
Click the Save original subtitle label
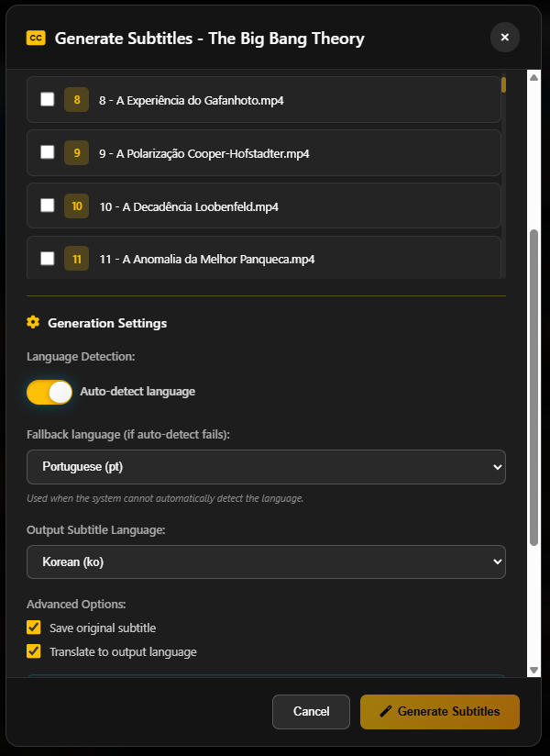[103, 628]
